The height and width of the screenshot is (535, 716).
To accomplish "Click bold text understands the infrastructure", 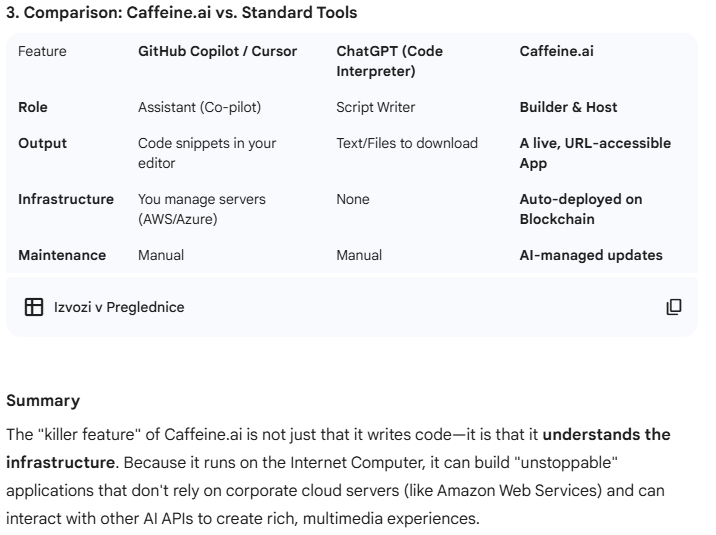I will click(338, 448).
